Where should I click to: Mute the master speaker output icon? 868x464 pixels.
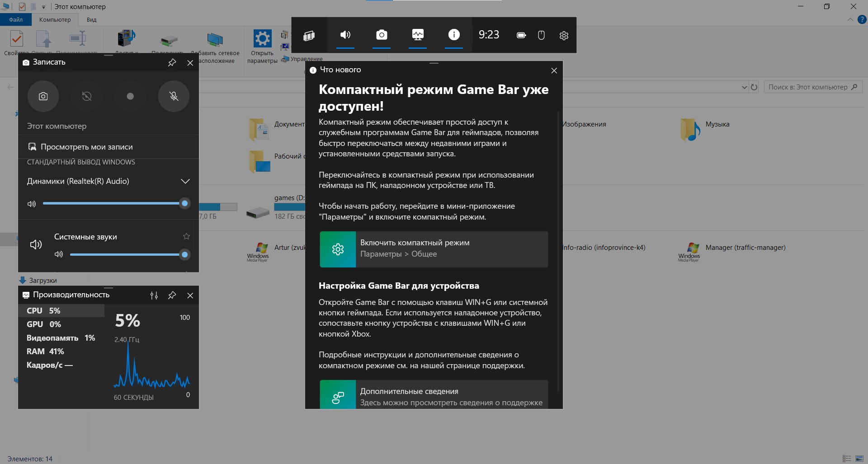pos(32,204)
